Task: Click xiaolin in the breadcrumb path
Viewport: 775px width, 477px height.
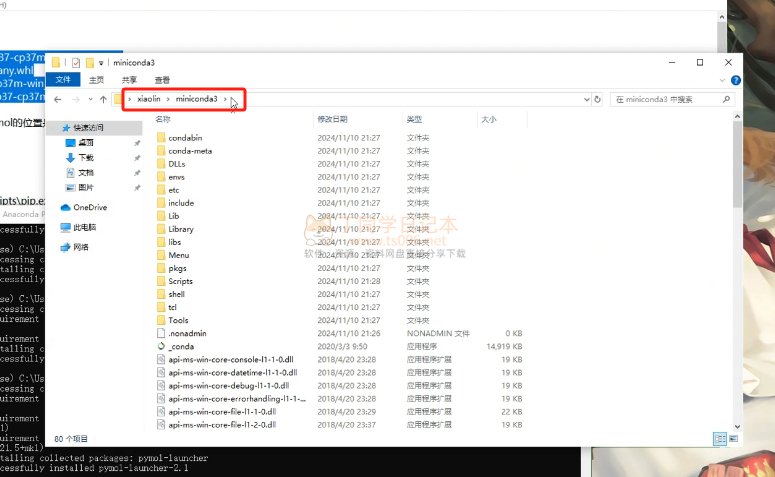Action: pos(148,100)
